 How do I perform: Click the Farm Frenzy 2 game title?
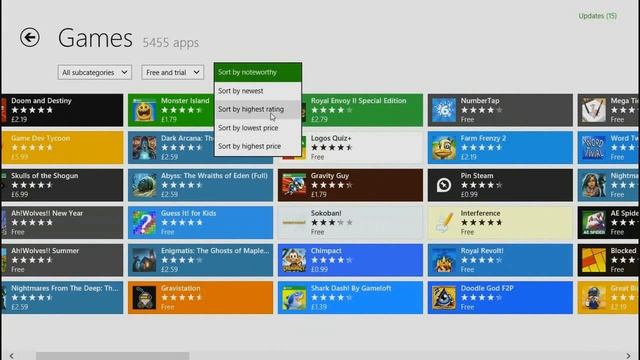(483, 138)
